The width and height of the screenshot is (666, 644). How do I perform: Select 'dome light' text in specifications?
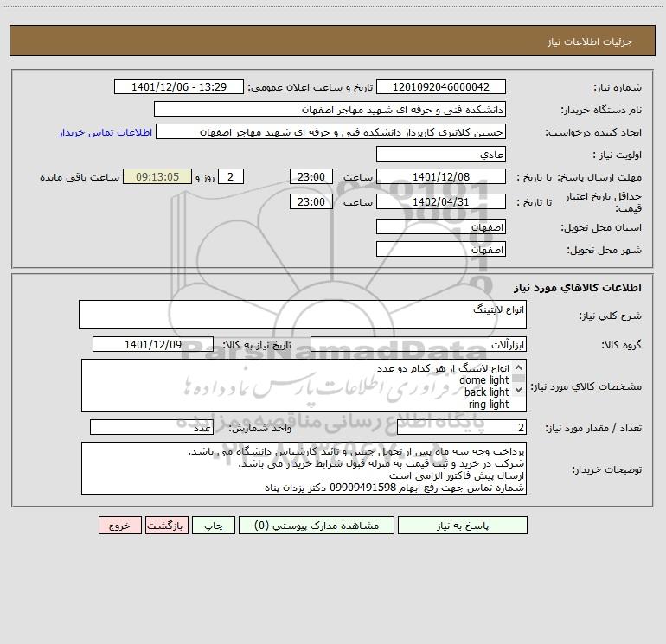tap(484, 380)
